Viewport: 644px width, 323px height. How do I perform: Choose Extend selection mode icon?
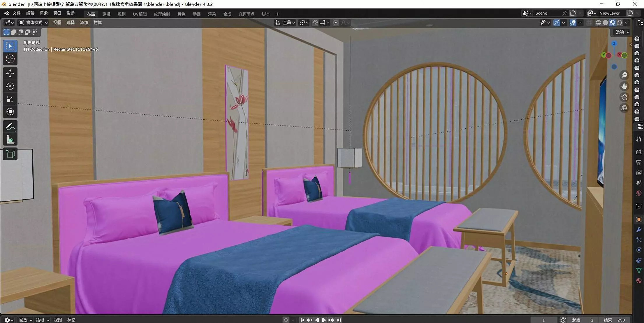click(x=13, y=32)
